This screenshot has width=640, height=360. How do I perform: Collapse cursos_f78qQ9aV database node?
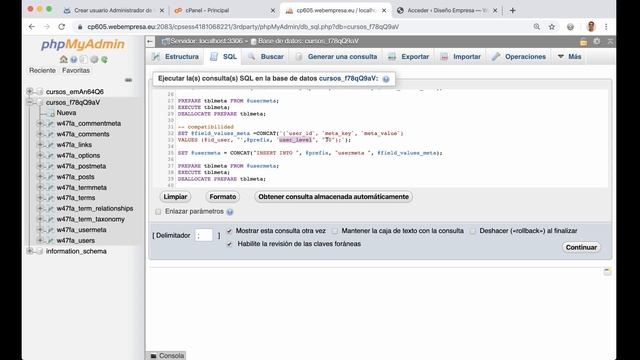[x=30, y=102]
